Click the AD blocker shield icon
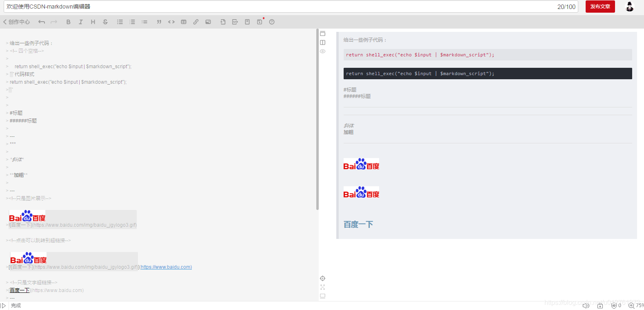The height and width of the screenshot is (310, 644). click(614, 306)
